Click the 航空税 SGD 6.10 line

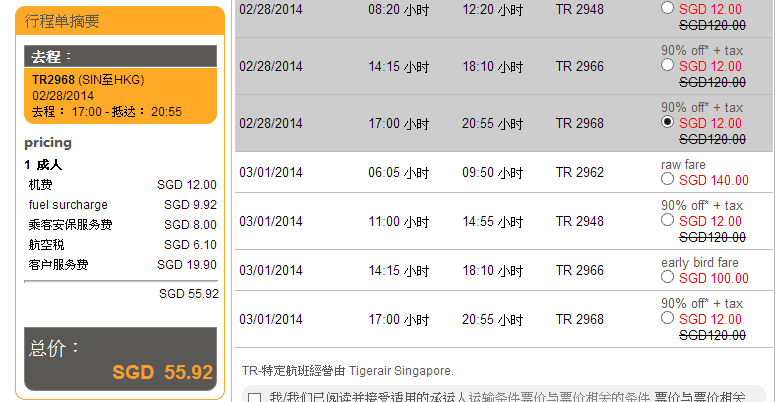coord(120,245)
